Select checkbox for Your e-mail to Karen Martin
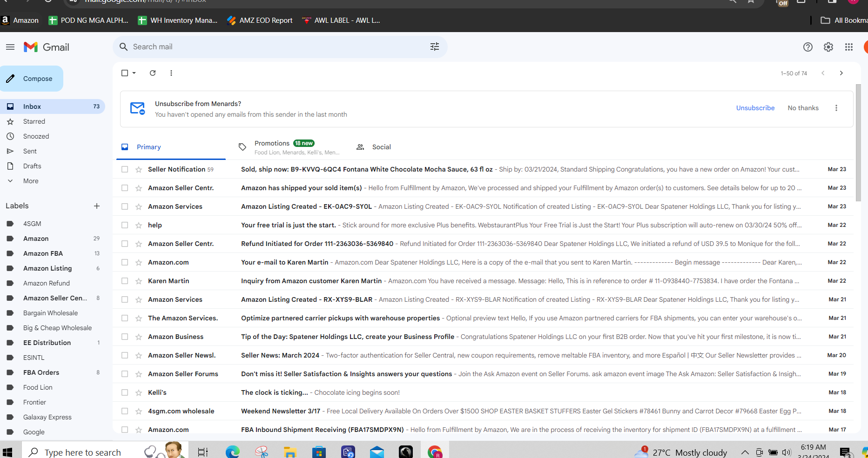Screen dimensions: 868x458 (125, 262)
